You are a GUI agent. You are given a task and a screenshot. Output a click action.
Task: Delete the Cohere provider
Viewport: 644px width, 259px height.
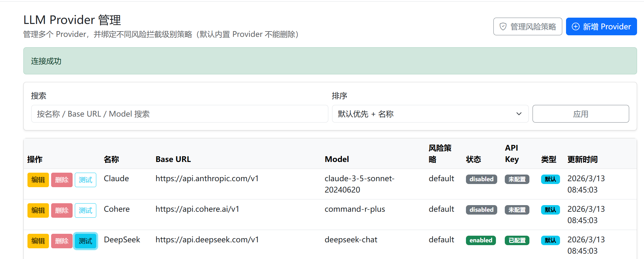tap(62, 210)
